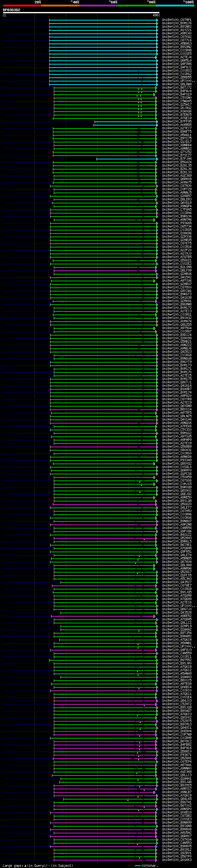The height and width of the screenshot is (868, 197).
Task: Open hit UniRef100_Q60D19
Action: [x=176, y=203]
